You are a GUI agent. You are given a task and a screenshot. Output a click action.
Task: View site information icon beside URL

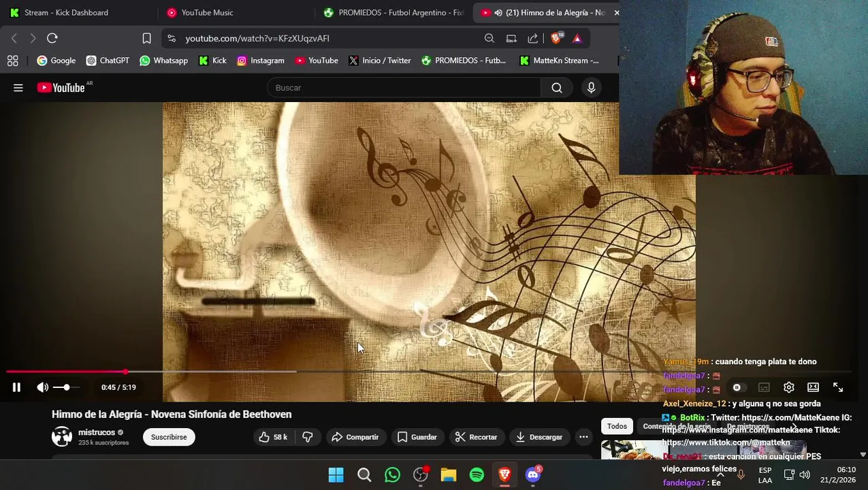(x=171, y=38)
